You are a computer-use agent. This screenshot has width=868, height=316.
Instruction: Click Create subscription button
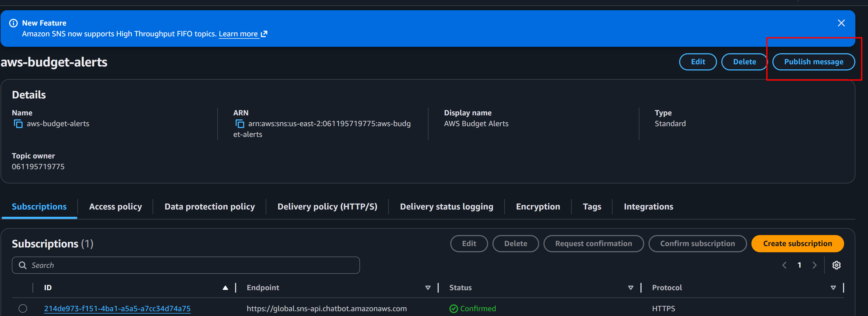point(797,243)
